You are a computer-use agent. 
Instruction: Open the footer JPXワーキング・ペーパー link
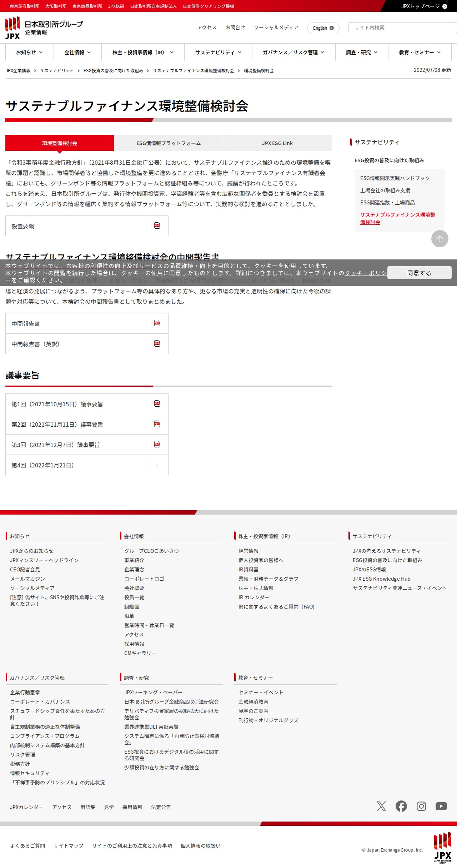point(154,692)
